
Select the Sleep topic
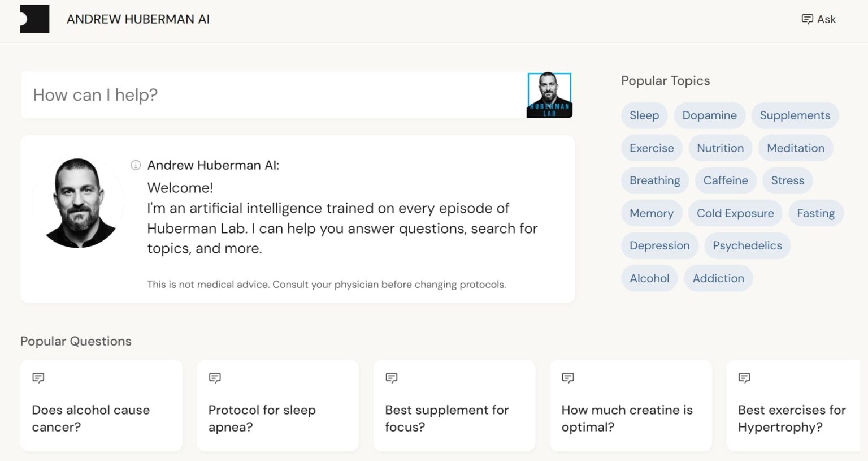(644, 115)
